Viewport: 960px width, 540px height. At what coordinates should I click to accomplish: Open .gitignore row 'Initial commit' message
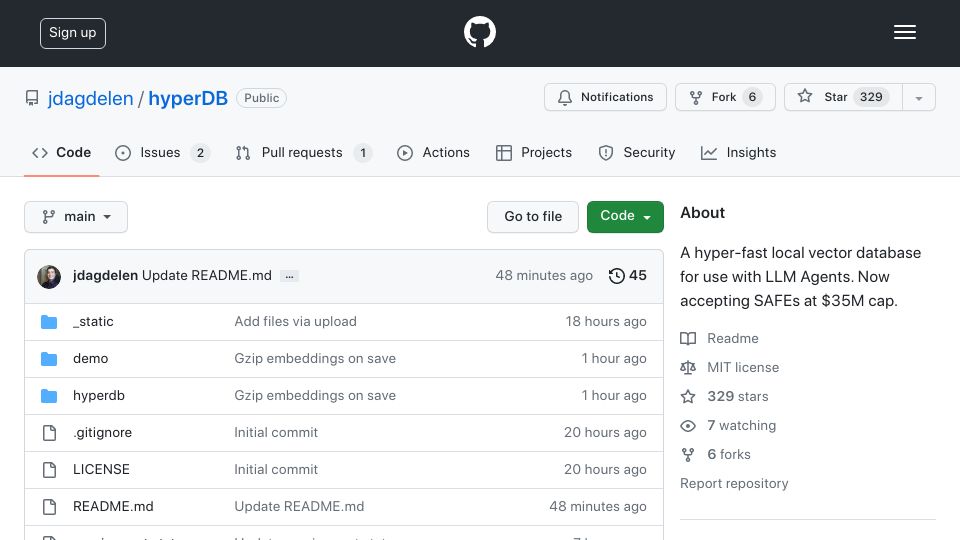pyautogui.click(x=276, y=432)
